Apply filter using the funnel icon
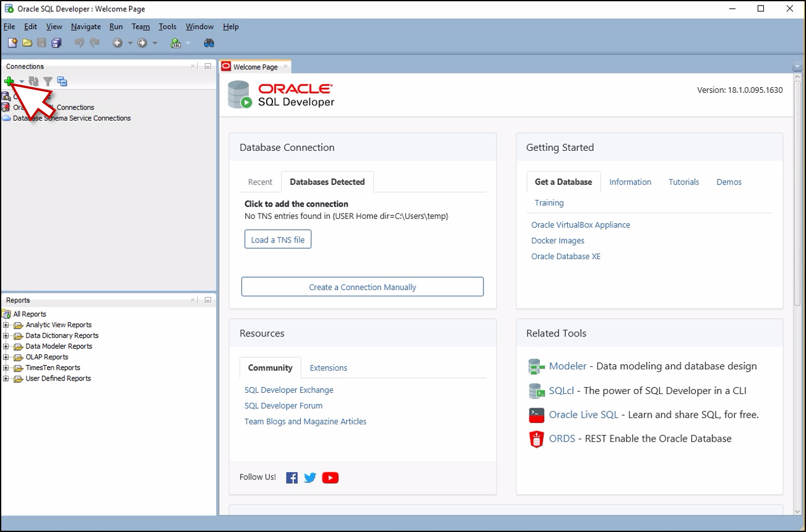The image size is (806, 532). pyautogui.click(x=48, y=81)
